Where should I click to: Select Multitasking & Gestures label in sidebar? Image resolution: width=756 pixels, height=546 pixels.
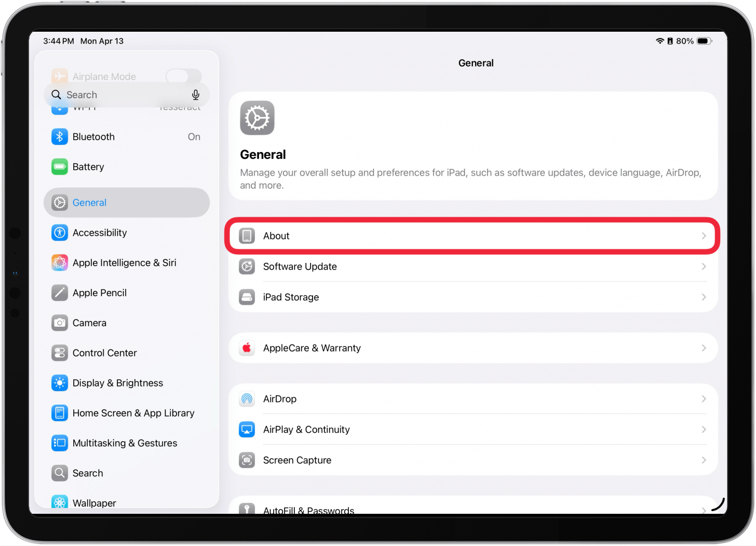[x=125, y=443]
